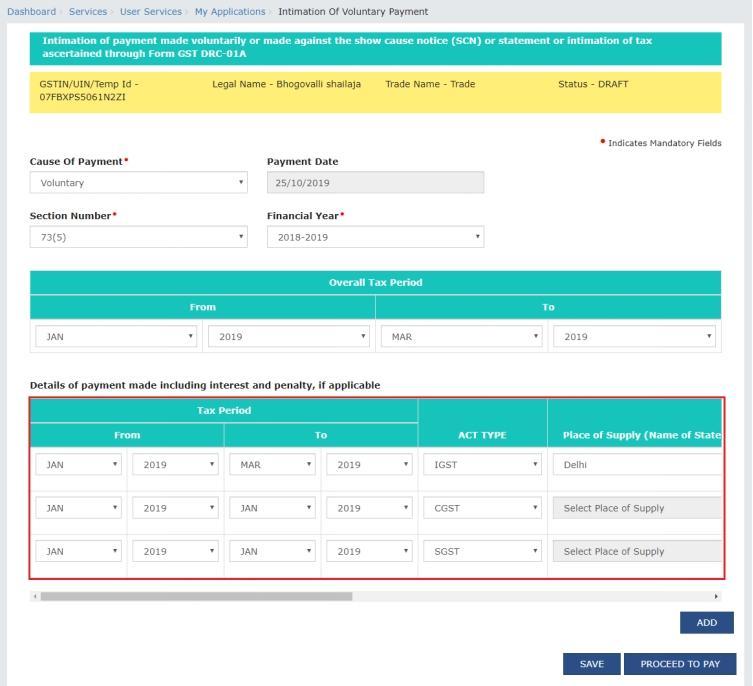The width and height of the screenshot is (753, 686).
Task: Open User Services breadcrumb link
Action: click(151, 12)
